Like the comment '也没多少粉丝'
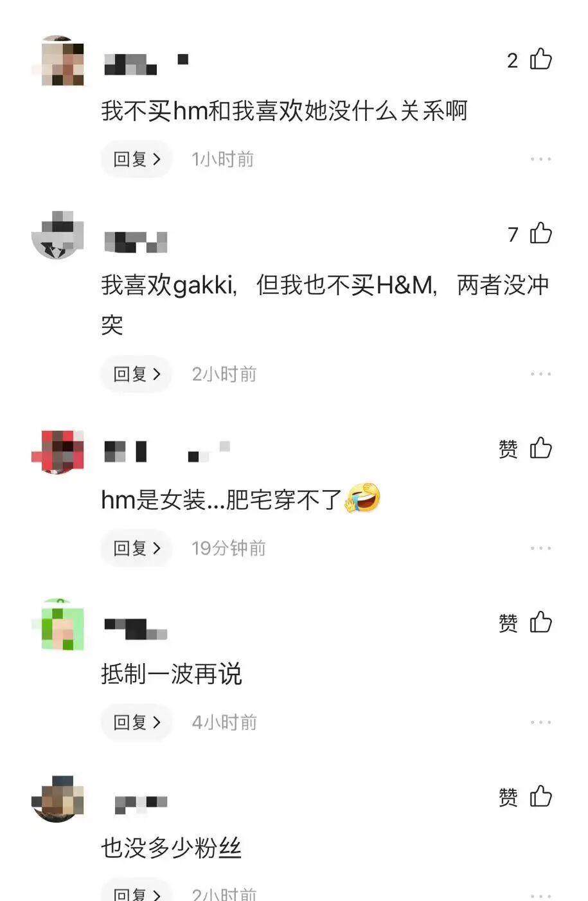 pos(540,797)
